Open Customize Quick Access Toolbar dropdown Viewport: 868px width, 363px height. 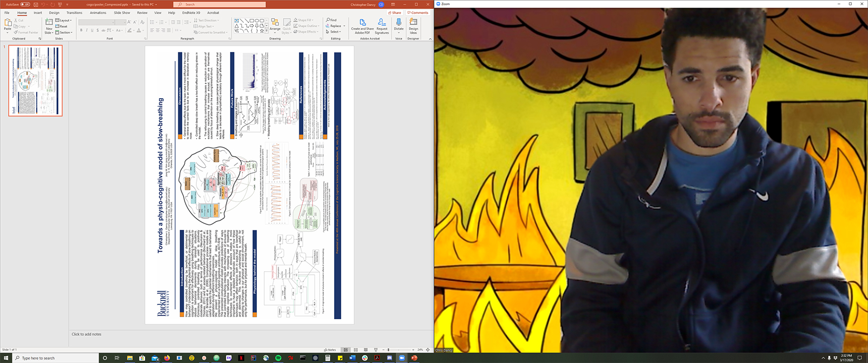click(x=66, y=5)
